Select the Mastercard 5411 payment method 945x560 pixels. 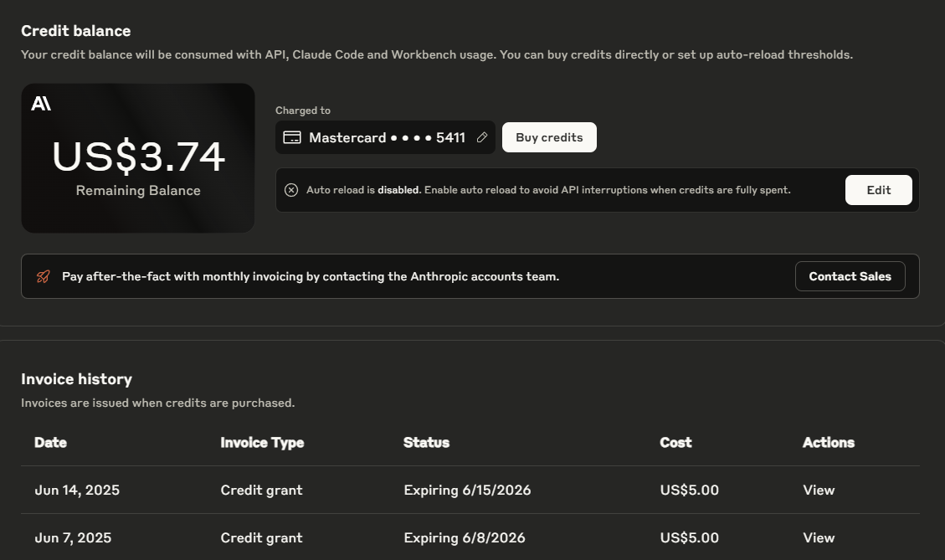tap(385, 137)
